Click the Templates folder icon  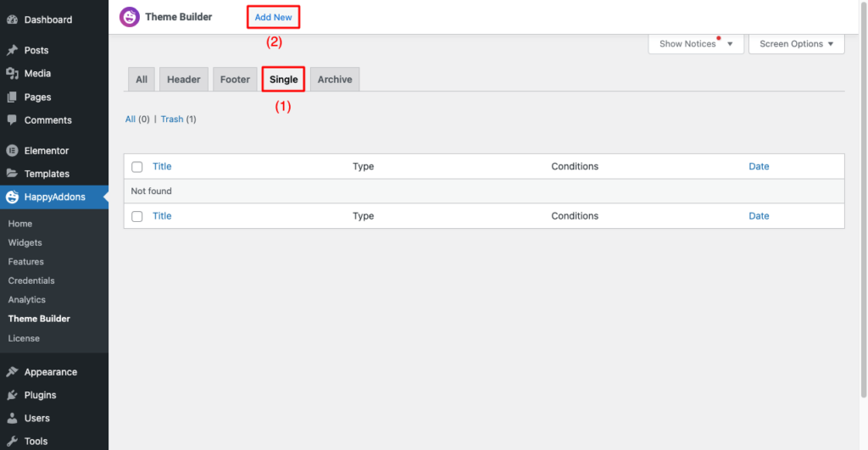[x=12, y=173]
